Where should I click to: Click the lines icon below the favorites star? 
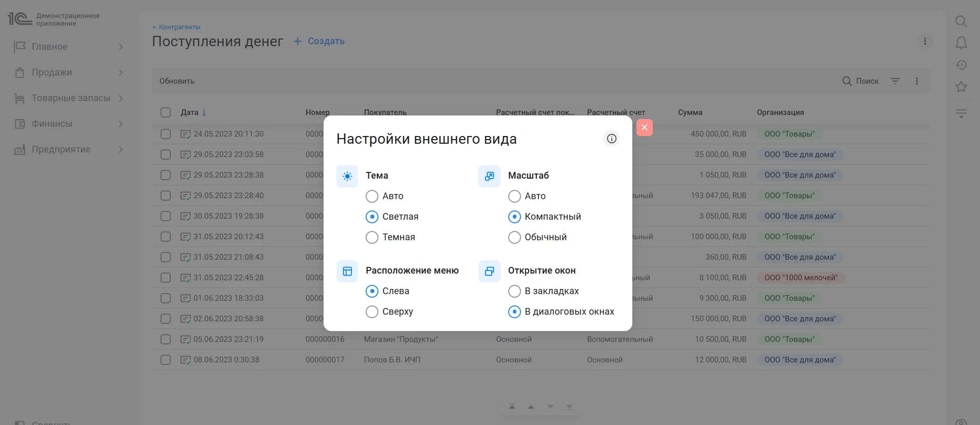(961, 113)
